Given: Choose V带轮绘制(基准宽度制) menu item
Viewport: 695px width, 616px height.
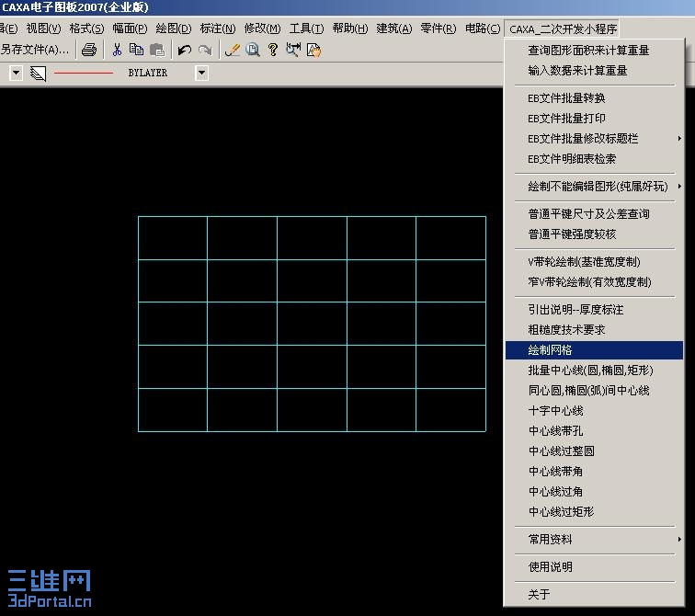Looking at the screenshot, I should [594, 261].
